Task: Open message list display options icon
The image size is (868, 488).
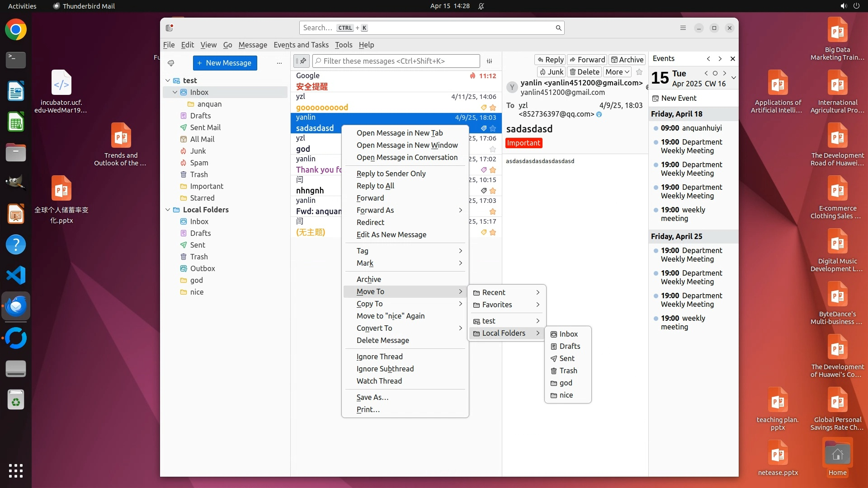Action: point(489,61)
